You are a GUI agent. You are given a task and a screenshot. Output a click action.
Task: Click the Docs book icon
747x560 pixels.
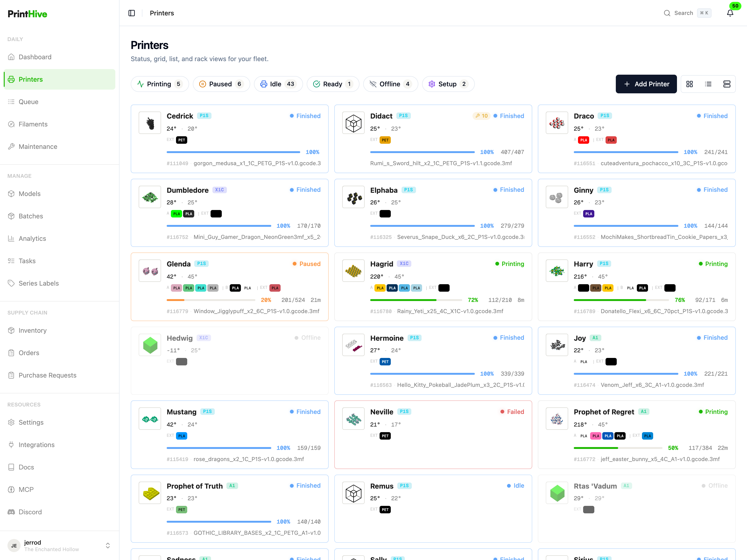[11, 467]
